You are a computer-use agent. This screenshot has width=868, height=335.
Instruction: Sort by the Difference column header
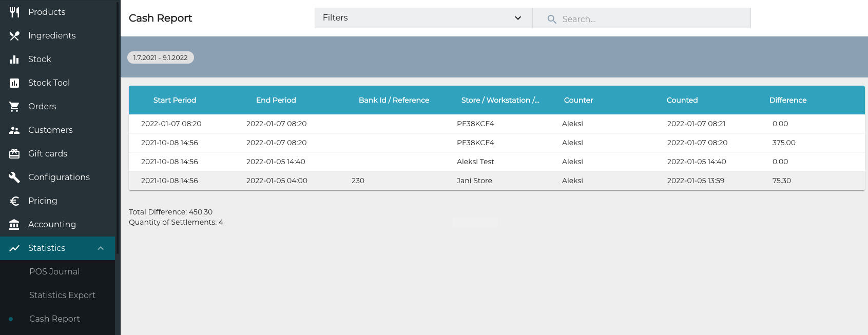click(787, 100)
